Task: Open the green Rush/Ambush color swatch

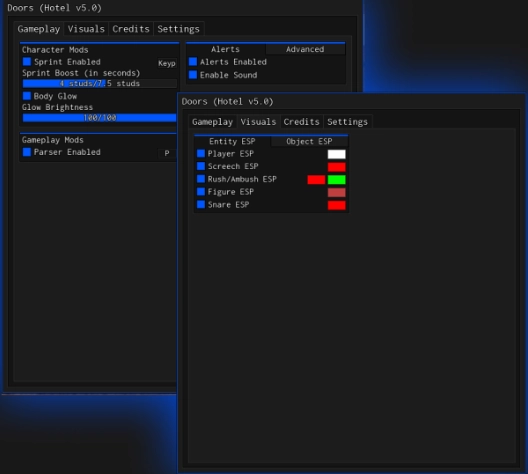Action: [336, 180]
